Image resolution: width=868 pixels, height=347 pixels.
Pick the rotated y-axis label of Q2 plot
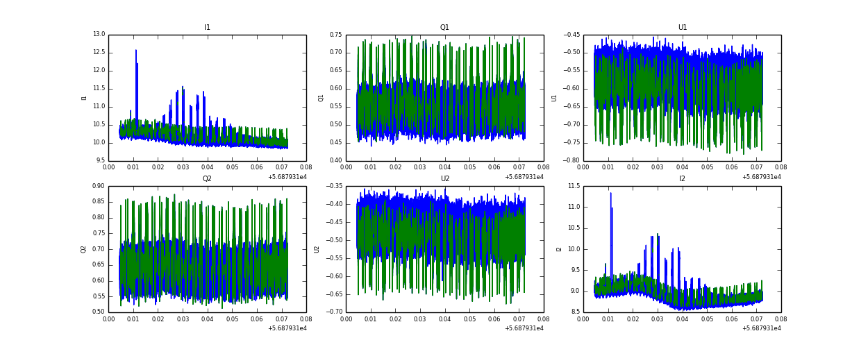tap(83, 249)
